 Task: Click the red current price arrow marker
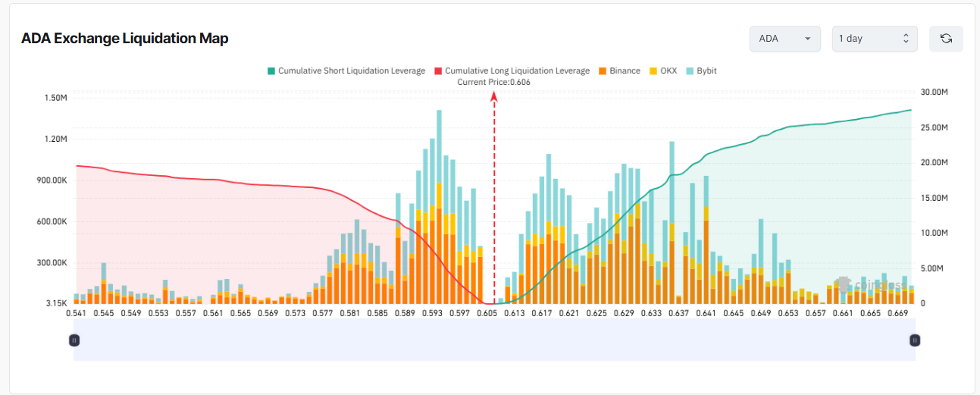(494, 96)
